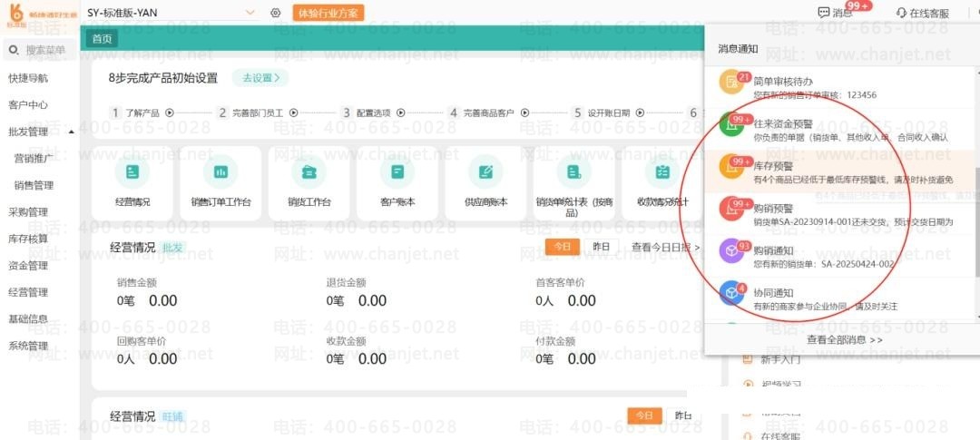Click the search magnifier in 搜索菜单
This screenshot has height=440, width=980.
pos(14,50)
